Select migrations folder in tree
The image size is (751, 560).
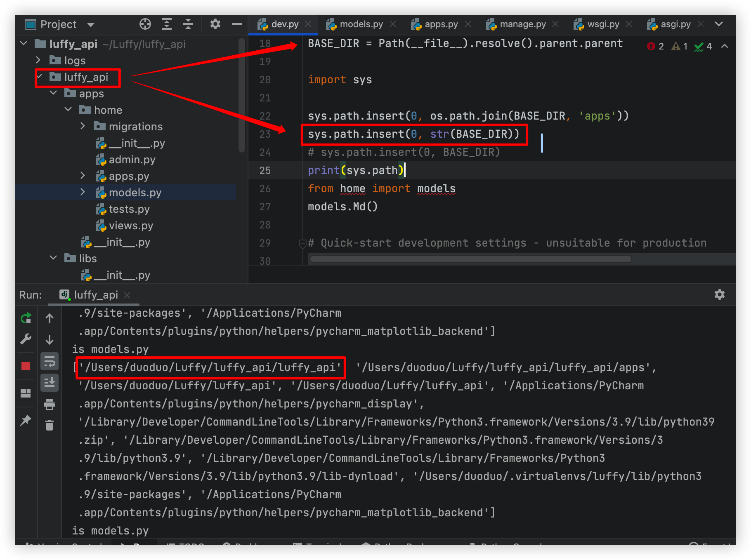128,127
